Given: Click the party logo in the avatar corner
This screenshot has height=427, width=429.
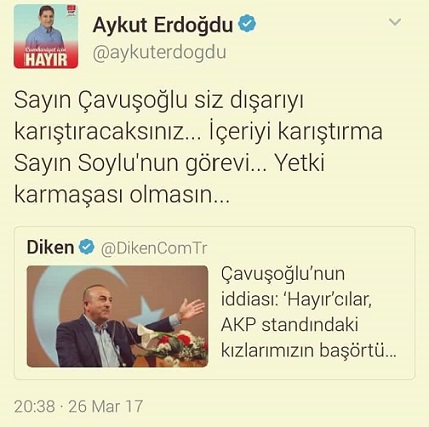Looking at the screenshot, I should [71, 11].
